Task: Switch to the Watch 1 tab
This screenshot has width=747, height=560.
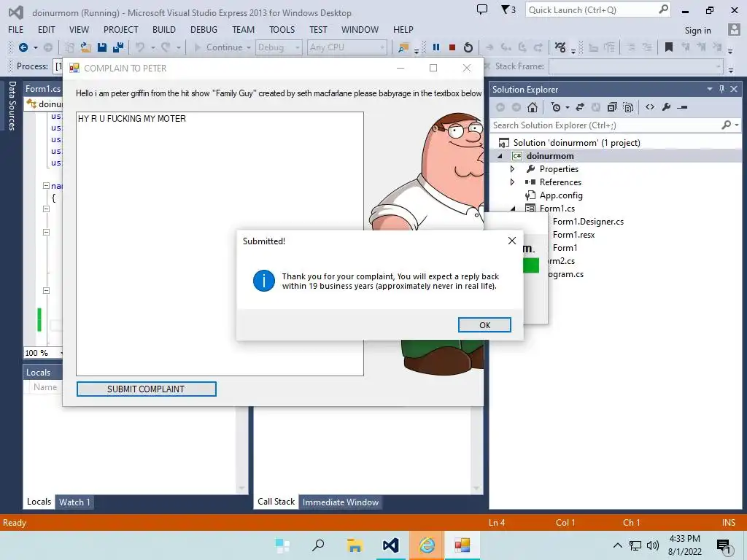Action: pos(74,502)
